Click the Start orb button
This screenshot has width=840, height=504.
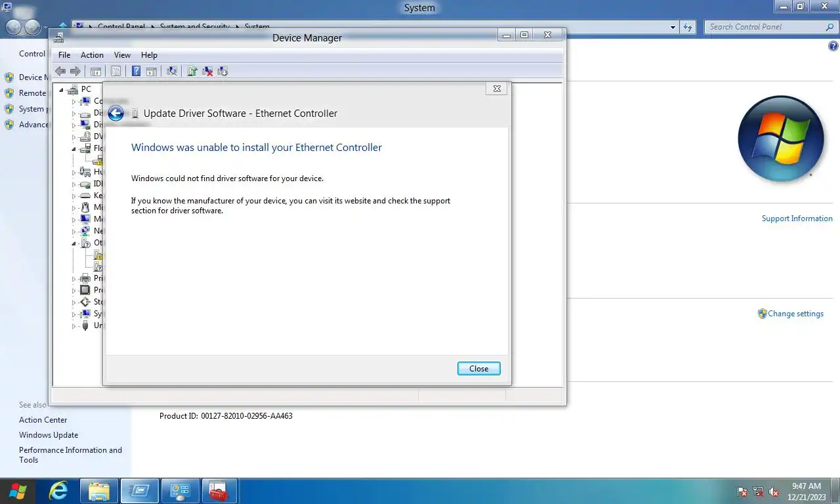pos(18,491)
